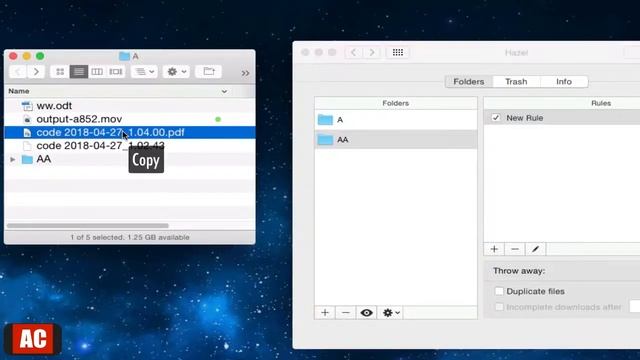The height and width of the screenshot is (360, 640).
Task: Click the Rules column header in Hazel
Action: pyautogui.click(x=601, y=103)
